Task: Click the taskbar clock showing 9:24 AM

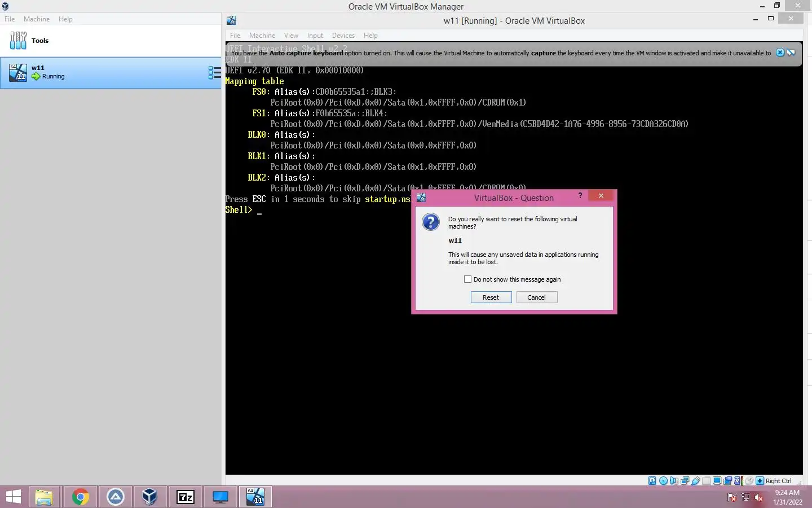Action: pyautogui.click(x=788, y=497)
